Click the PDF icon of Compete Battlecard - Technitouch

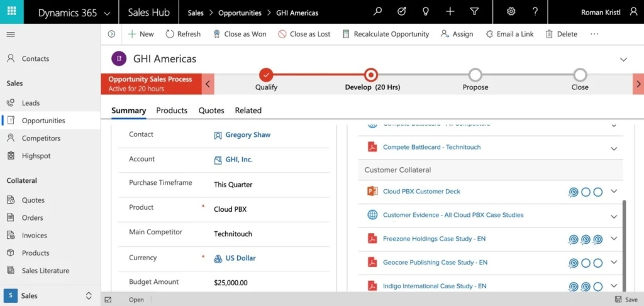tap(372, 147)
